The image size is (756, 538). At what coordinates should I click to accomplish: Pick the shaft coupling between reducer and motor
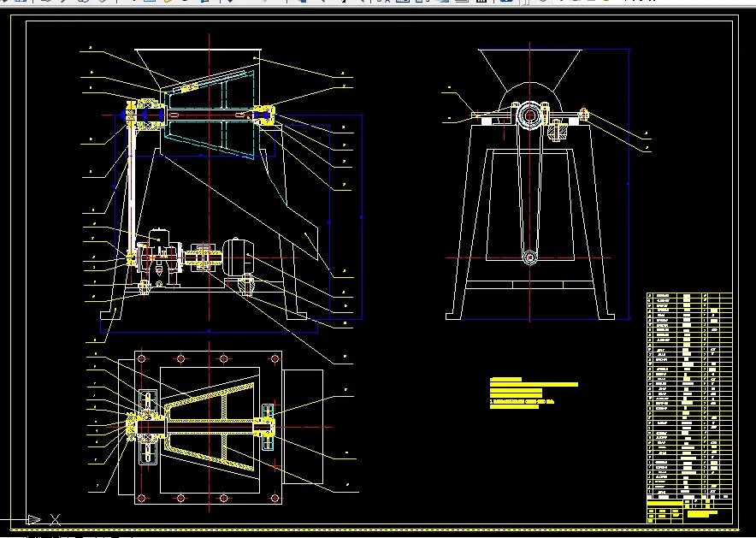point(203,258)
